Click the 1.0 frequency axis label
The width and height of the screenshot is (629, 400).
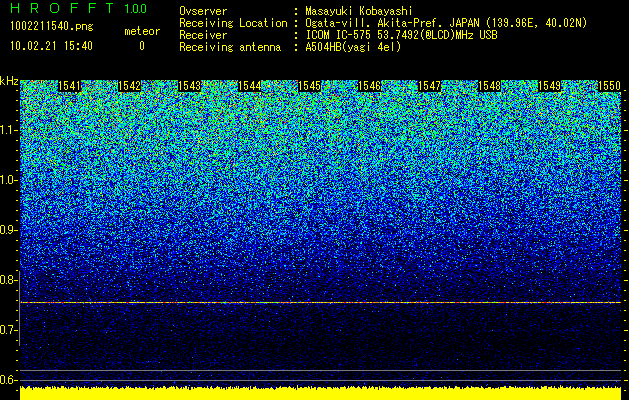point(8,180)
